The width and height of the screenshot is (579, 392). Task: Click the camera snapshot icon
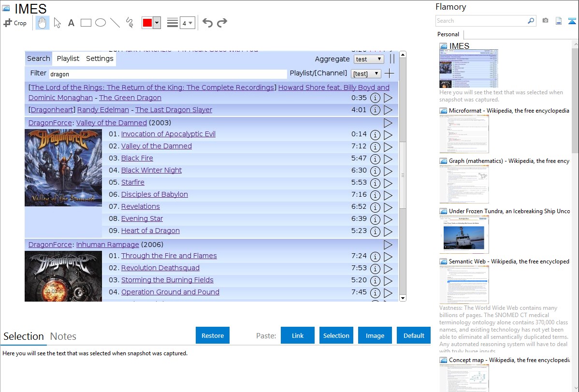(x=545, y=21)
